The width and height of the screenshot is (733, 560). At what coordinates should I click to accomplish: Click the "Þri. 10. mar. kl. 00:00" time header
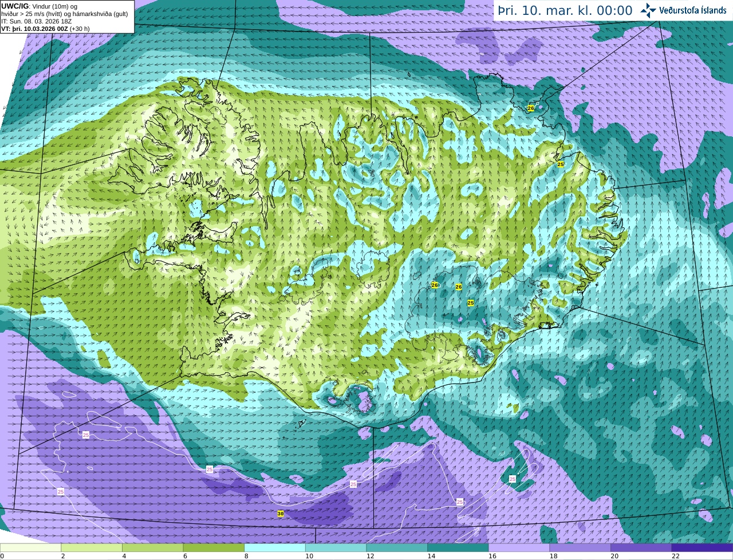(565, 11)
